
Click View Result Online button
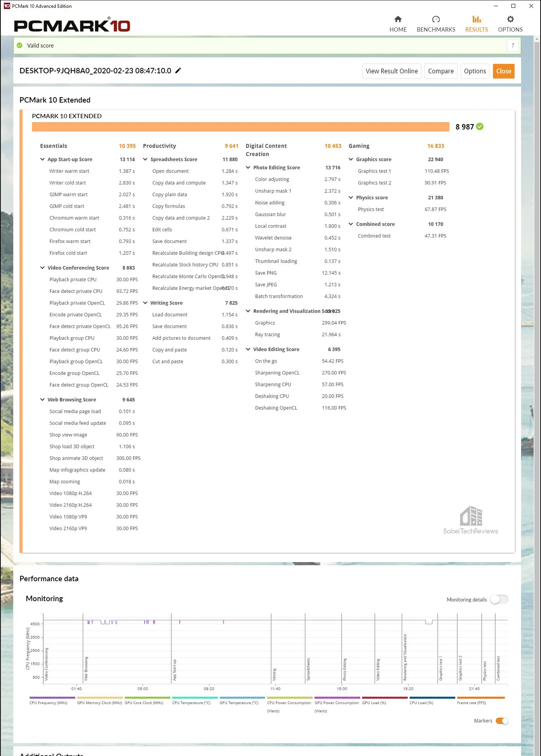point(392,71)
